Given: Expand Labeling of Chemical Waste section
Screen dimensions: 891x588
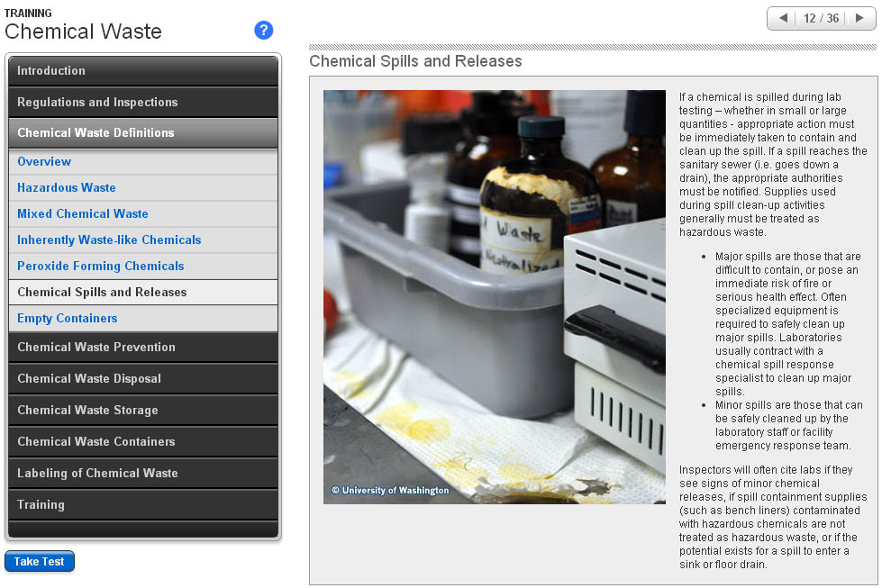Looking at the screenshot, I should (x=144, y=474).
